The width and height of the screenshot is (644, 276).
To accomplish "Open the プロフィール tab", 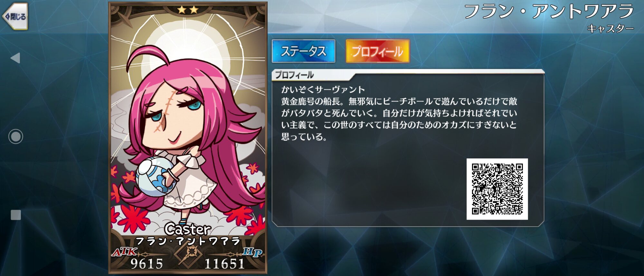I will point(377,51).
